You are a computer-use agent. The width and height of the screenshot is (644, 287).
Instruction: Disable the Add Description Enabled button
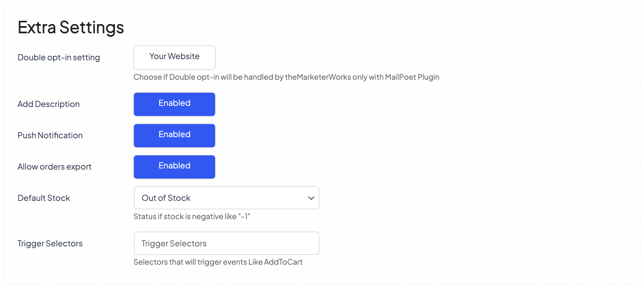(x=174, y=104)
